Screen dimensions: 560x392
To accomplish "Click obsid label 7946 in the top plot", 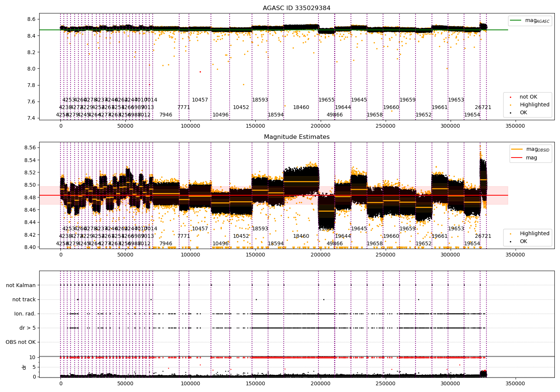I will pyautogui.click(x=166, y=115).
